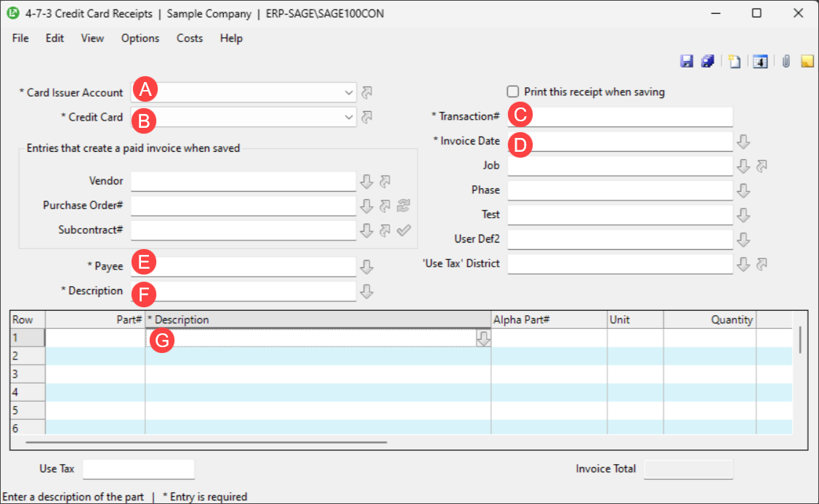Enable Print this receipt when saving
The width and height of the screenshot is (819, 504).
click(x=513, y=92)
